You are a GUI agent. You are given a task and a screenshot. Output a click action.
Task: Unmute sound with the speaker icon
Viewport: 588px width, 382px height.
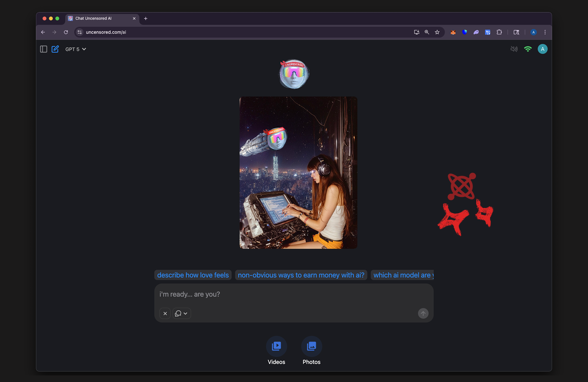coord(514,49)
